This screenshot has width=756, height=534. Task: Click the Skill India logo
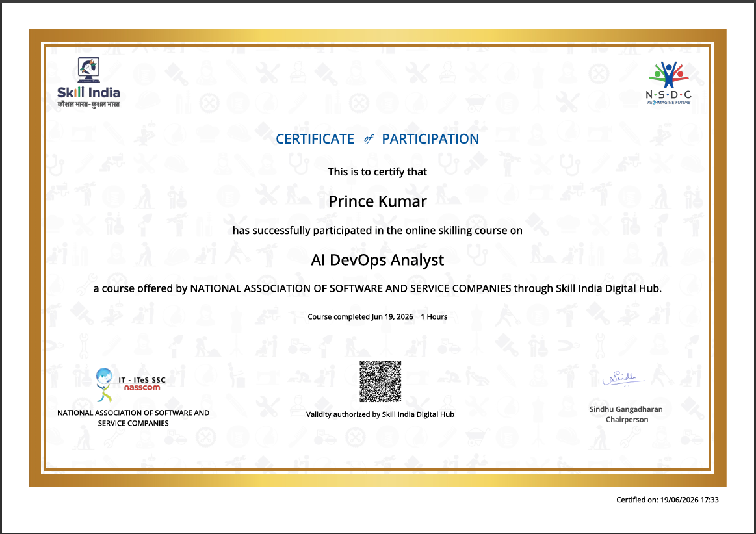(88, 83)
